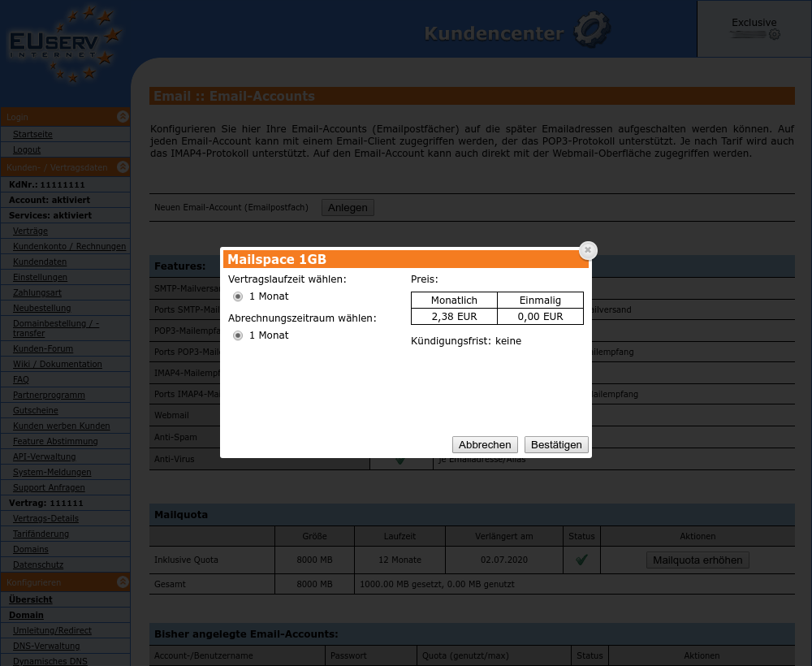
Task: Click the Mailquota erhöhen button
Action: coord(698,560)
